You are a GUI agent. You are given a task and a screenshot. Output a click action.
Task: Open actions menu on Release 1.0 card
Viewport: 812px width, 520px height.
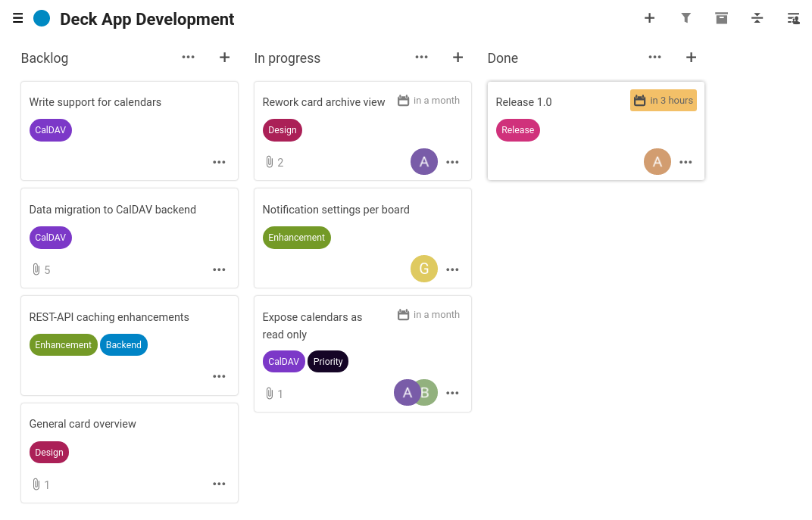click(x=686, y=162)
